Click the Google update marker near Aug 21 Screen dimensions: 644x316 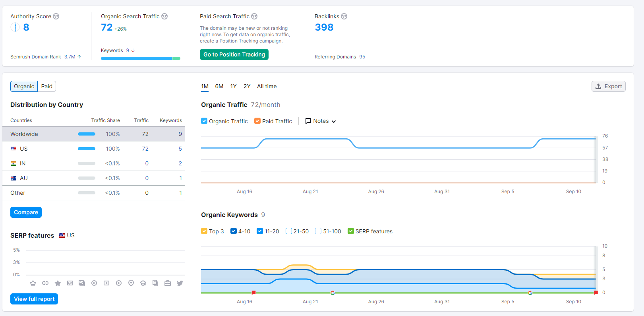pos(333,293)
